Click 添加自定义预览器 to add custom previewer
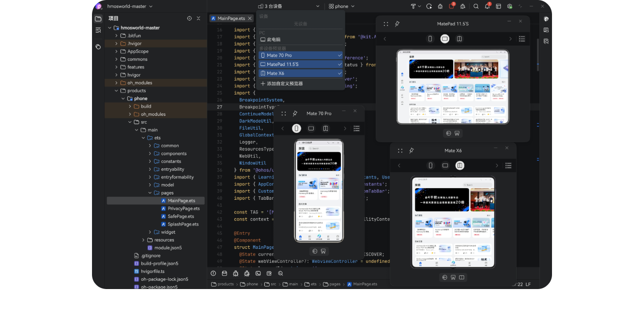 [x=284, y=83]
